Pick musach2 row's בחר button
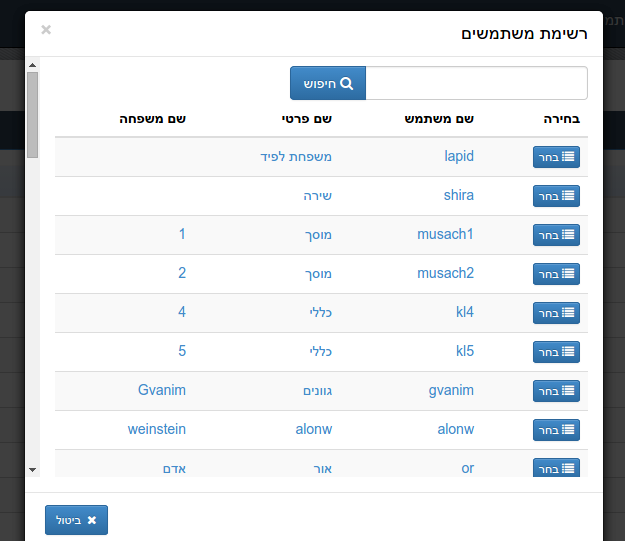The image size is (625, 541). tap(556, 274)
